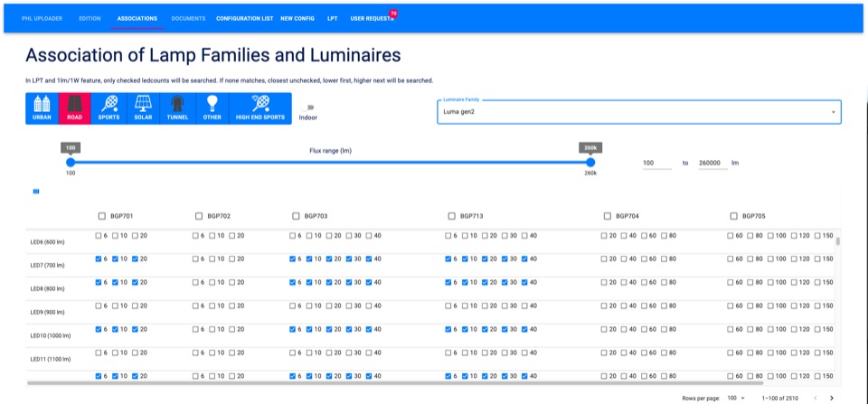The height and width of the screenshot is (404, 868).
Task: Open the PHL Uploader tab
Action: (42, 18)
